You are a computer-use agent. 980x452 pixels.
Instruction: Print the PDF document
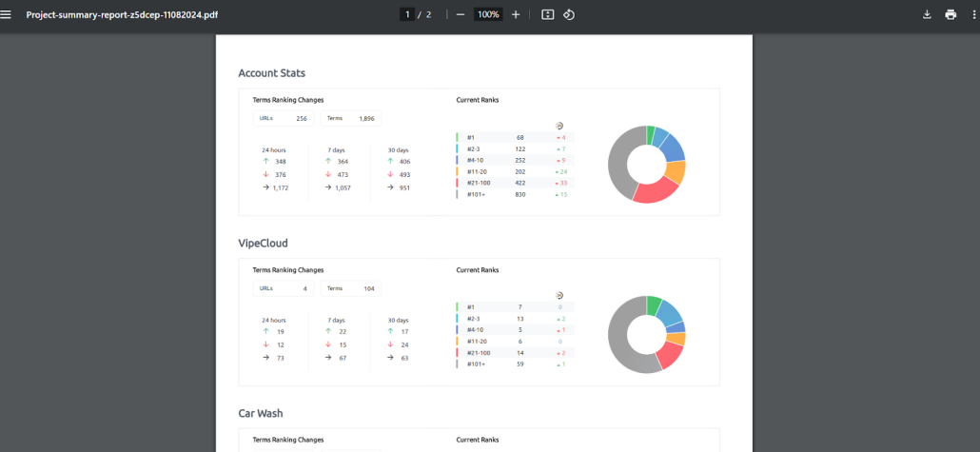951,14
